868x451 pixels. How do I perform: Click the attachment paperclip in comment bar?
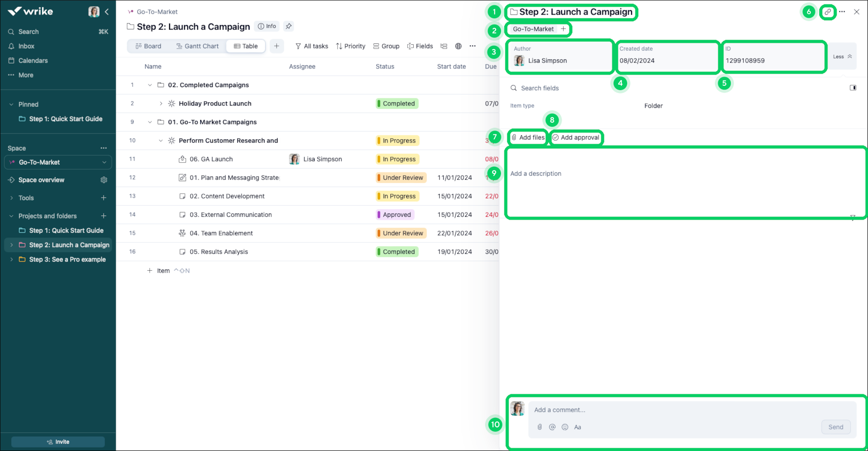539,427
